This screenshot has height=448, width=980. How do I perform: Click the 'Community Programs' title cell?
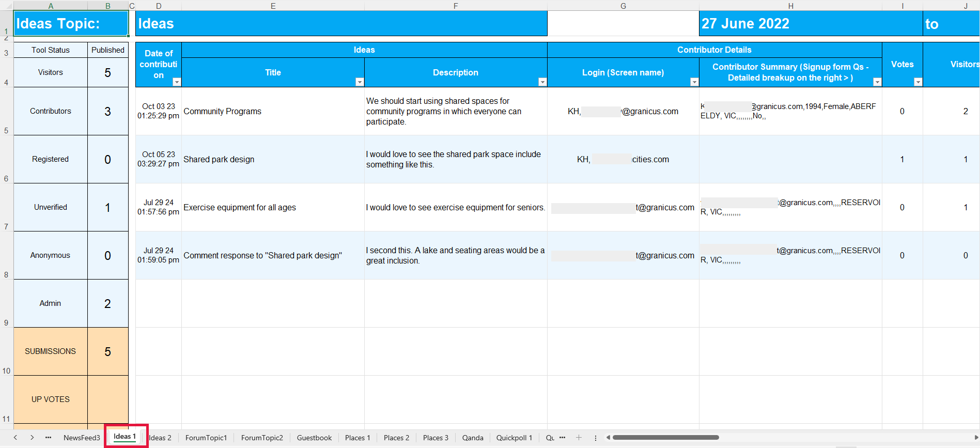pyautogui.click(x=273, y=111)
